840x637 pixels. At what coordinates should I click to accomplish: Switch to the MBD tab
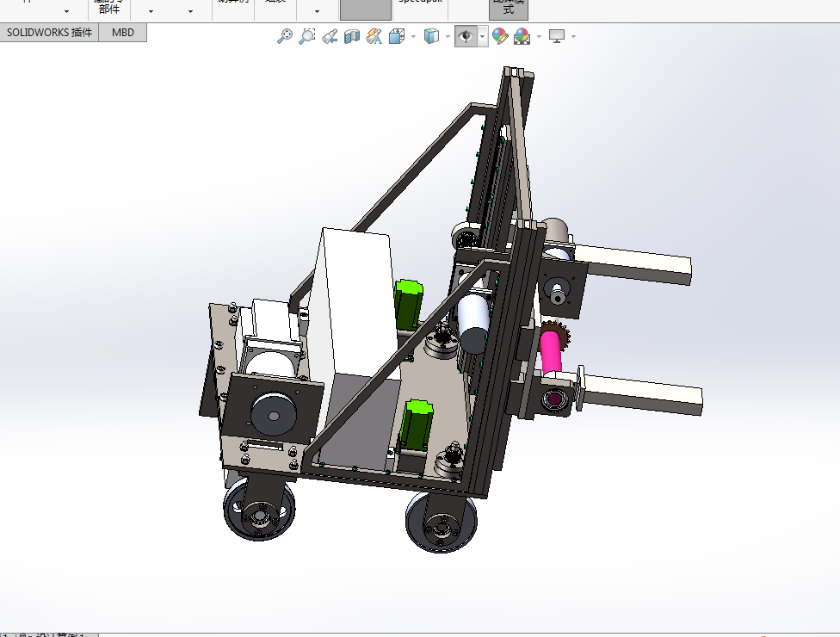123,33
